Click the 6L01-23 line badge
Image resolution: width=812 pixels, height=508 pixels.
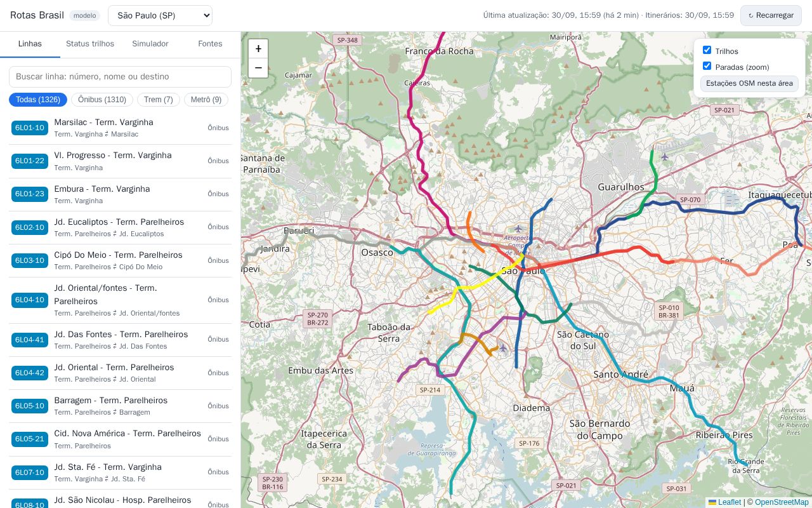pos(30,194)
